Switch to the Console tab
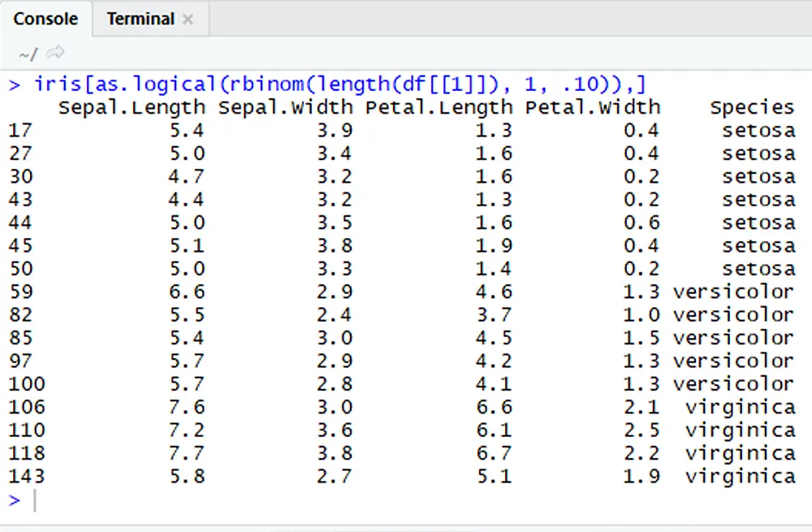 pos(45,19)
